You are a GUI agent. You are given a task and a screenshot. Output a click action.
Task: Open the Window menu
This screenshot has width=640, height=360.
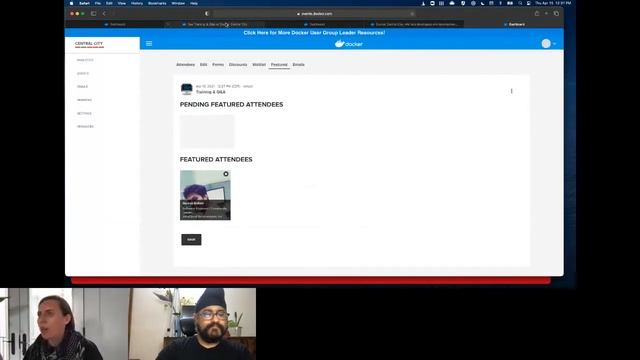click(x=178, y=3)
